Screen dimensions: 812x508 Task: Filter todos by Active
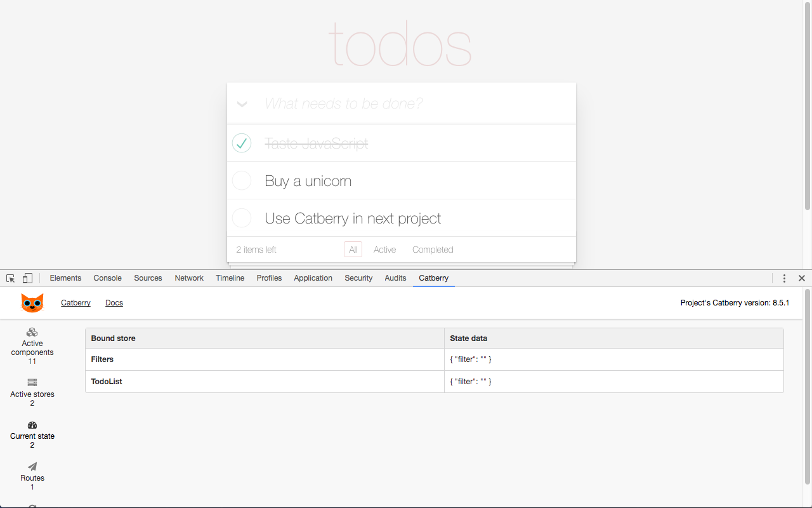point(384,250)
